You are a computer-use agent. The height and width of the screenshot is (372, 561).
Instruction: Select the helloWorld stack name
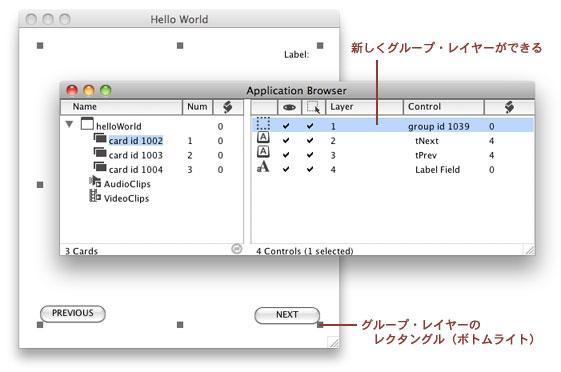118,126
